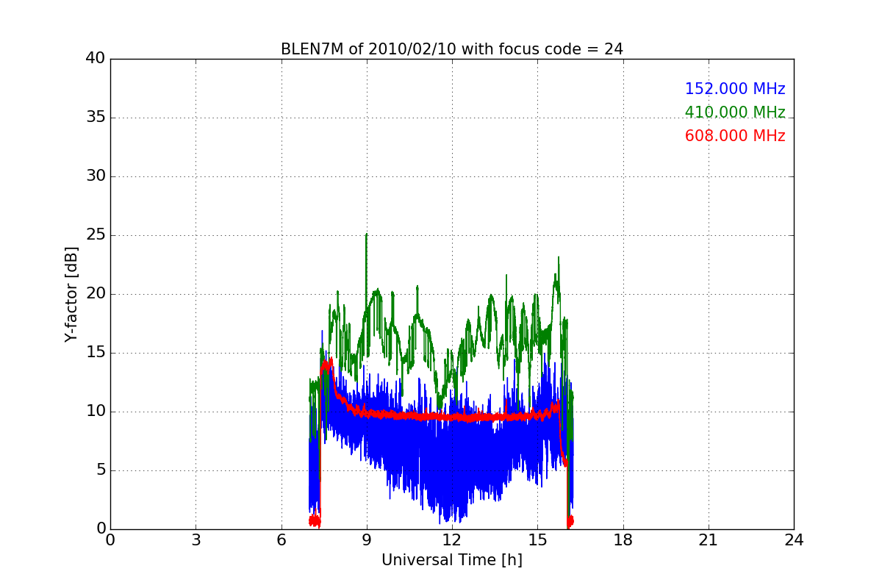
Task: Click the x-axis tick label '21'
Action: click(709, 540)
